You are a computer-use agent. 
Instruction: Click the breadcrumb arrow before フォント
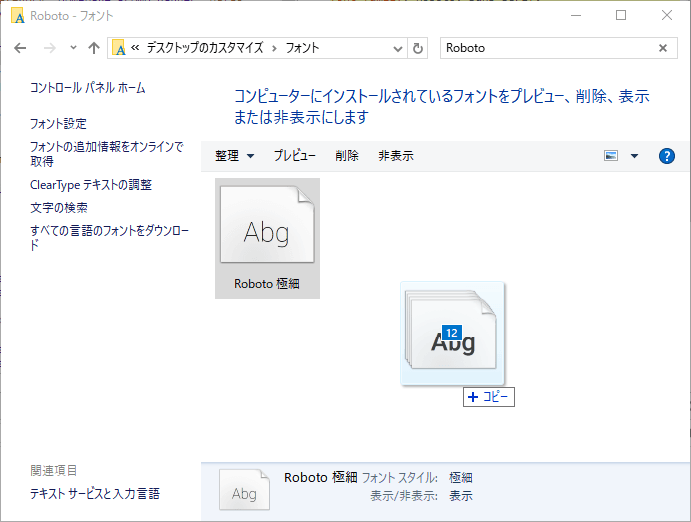pyautogui.click(x=274, y=48)
